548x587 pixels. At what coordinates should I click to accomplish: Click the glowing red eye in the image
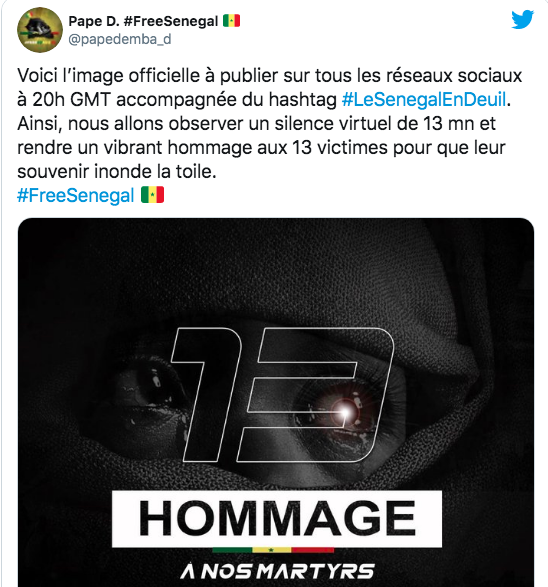(x=345, y=411)
